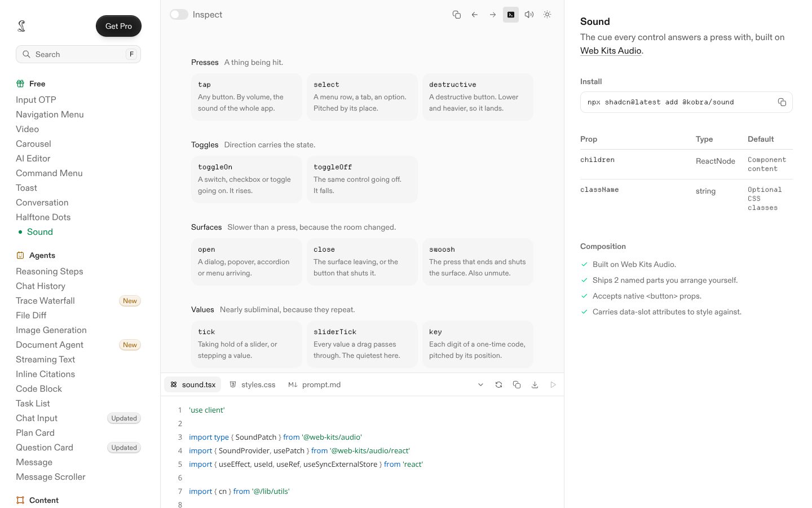Download the code file
Viewport: 812px width, 508px height.
[x=535, y=384]
